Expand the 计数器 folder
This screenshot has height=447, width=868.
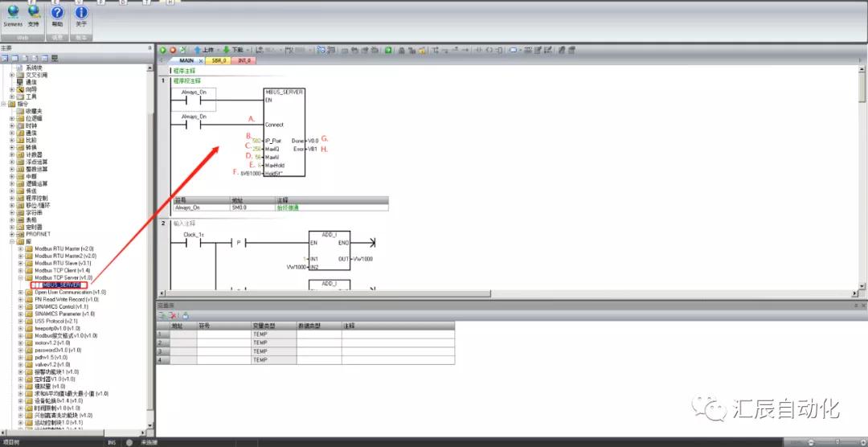(12, 154)
